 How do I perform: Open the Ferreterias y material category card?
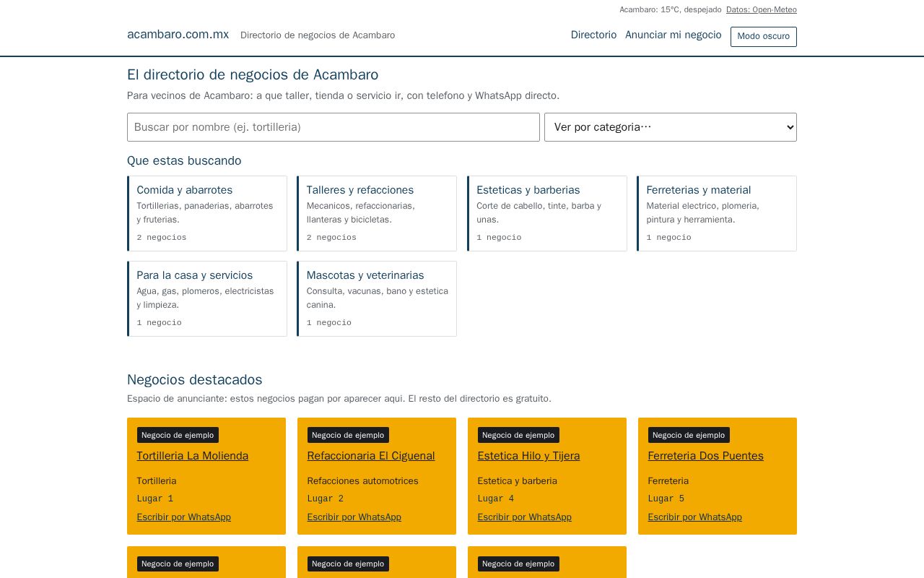(x=717, y=213)
